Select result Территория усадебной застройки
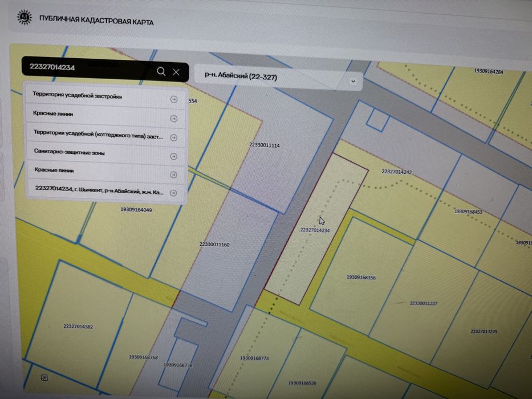 106,96
